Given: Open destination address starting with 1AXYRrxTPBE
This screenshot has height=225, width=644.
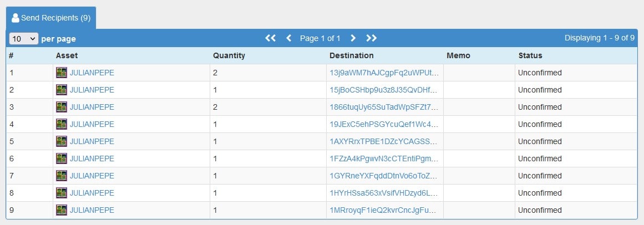Looking at the screenshot, I should [x=384, y=141].
